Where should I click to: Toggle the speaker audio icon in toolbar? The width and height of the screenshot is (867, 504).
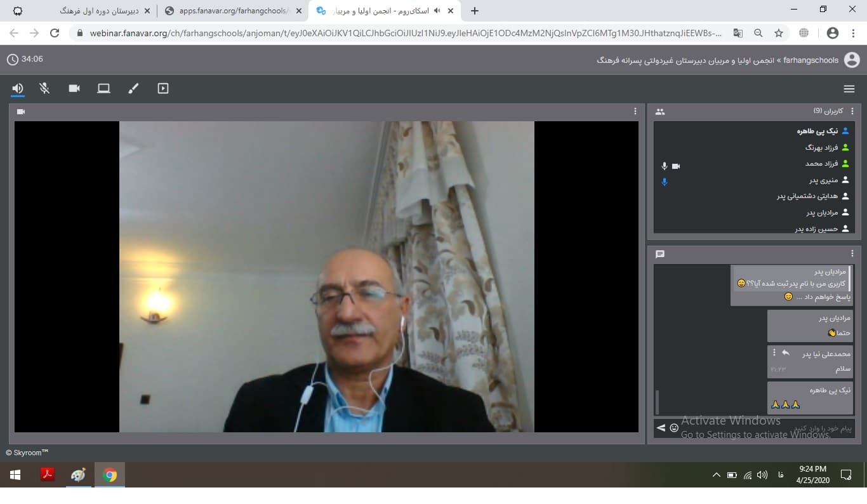point(18,89)
